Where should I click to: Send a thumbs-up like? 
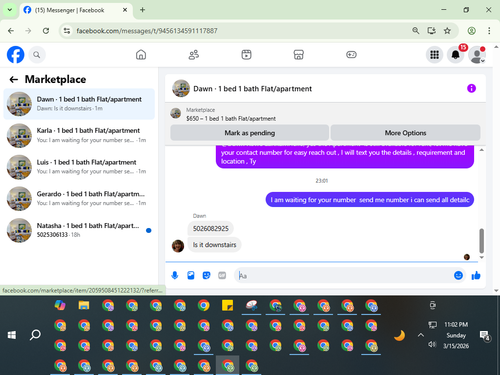coord(476,275)
